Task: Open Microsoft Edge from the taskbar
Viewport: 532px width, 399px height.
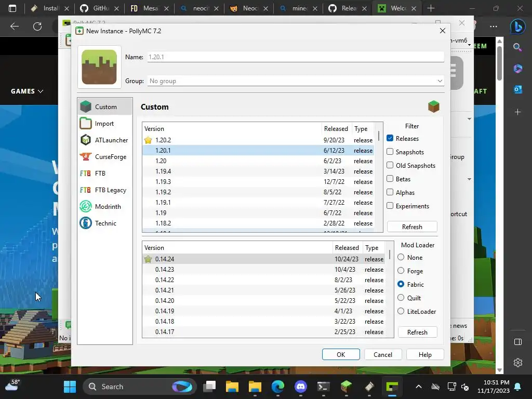Action: click(x=278, y=387)
